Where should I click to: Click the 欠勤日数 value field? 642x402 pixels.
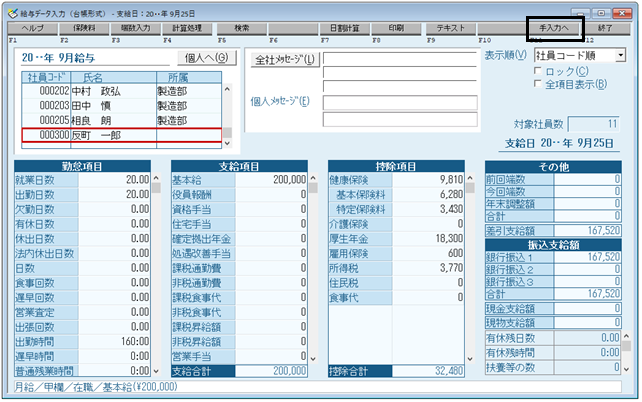[114, 209]
